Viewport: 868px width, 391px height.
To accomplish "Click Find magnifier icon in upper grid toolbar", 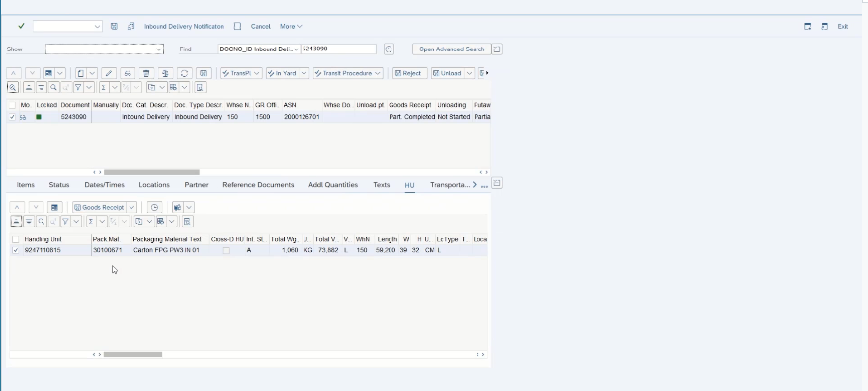I will 53,87.
